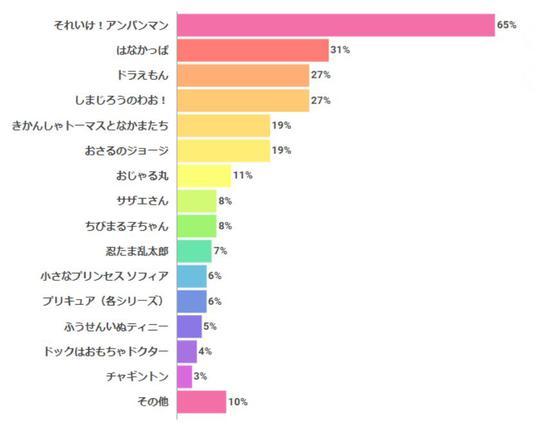Screen dimensions: 550x427
Task: Click the 31% value label beside はなかっぱ
Action: pyautogui.click(x=340, y=50)
